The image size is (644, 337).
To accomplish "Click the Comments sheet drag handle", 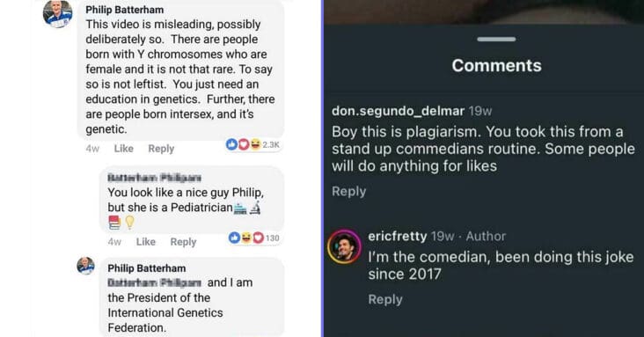I will [496, 40].
